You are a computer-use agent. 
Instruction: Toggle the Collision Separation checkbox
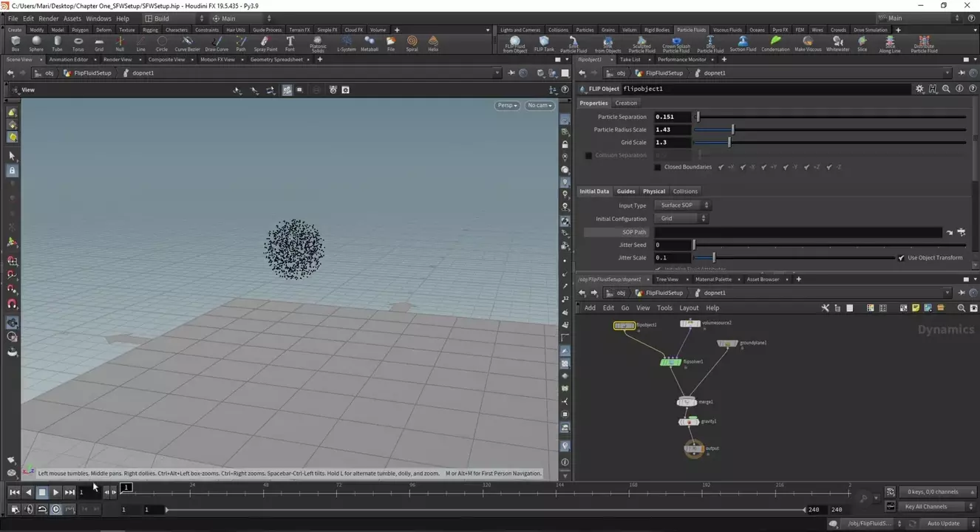[588, 155]
